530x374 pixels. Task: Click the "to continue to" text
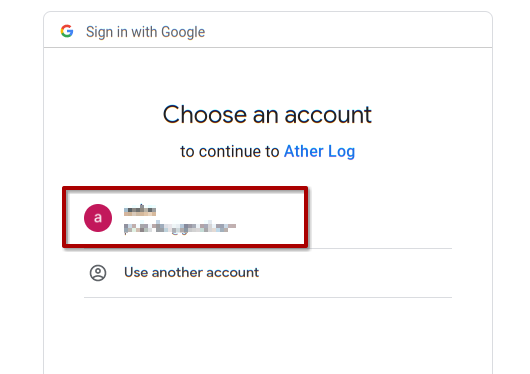pyautogui.click(x=230, y=151)
